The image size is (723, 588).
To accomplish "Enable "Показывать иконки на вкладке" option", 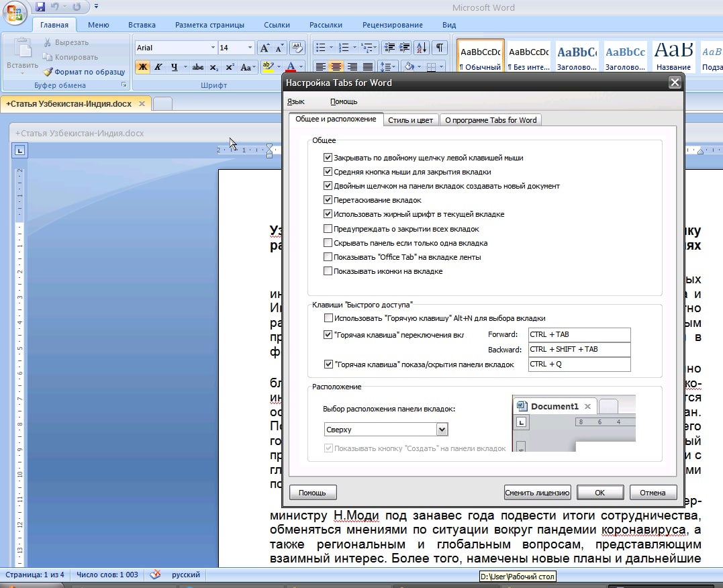I will (x=328, y=271).
